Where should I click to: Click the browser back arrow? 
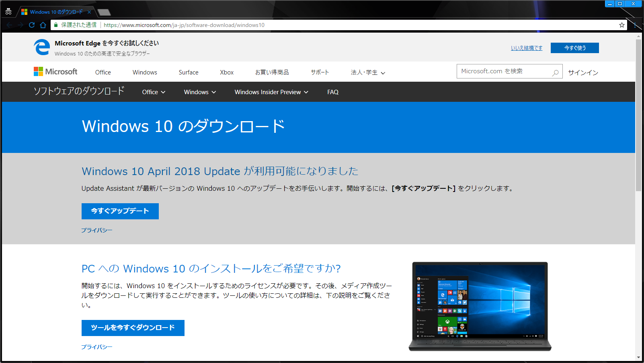(x=9, y=25)
